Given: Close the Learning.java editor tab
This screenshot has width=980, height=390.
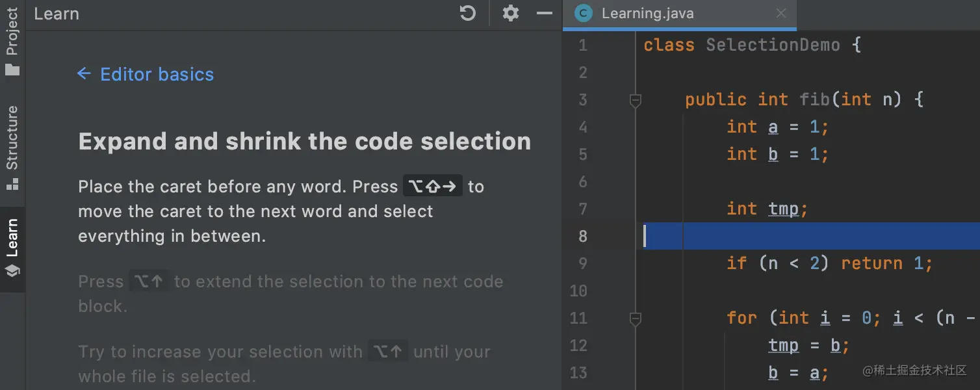Looking at the screenshot, I should point(780,14).
